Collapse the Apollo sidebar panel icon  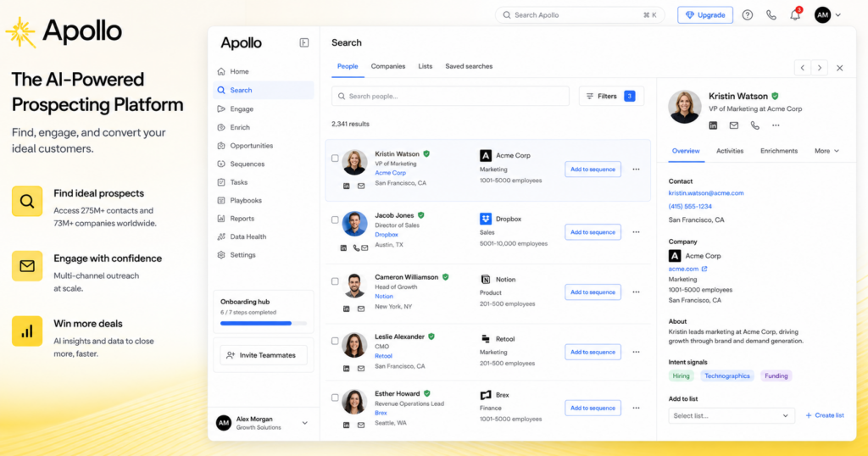click(304, 42)
